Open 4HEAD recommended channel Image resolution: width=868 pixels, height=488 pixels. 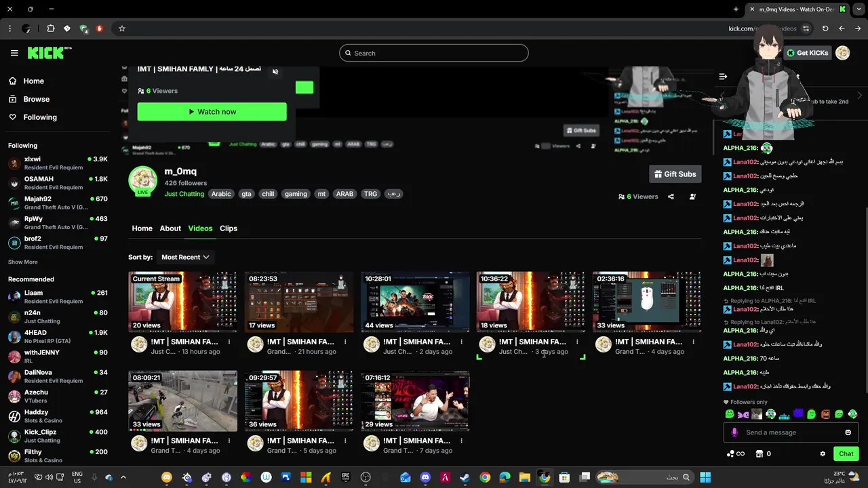tap(58, 336)
